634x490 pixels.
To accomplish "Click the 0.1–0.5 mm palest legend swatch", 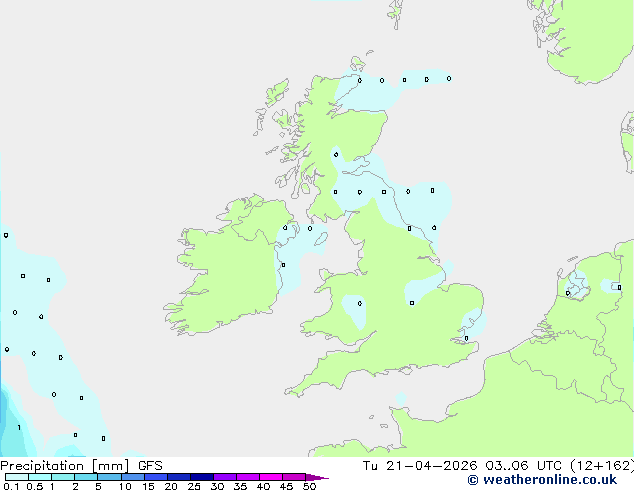I will (x=17, y=477).
